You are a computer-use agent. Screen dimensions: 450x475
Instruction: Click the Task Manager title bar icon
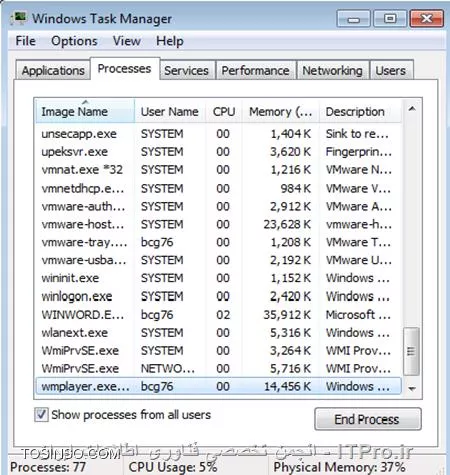(18, 18)
